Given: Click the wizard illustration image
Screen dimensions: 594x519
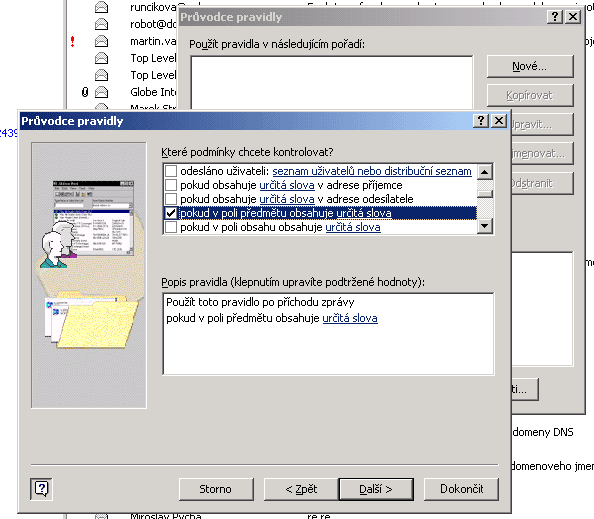Looking at the screenshot, I should click(89, 275).
